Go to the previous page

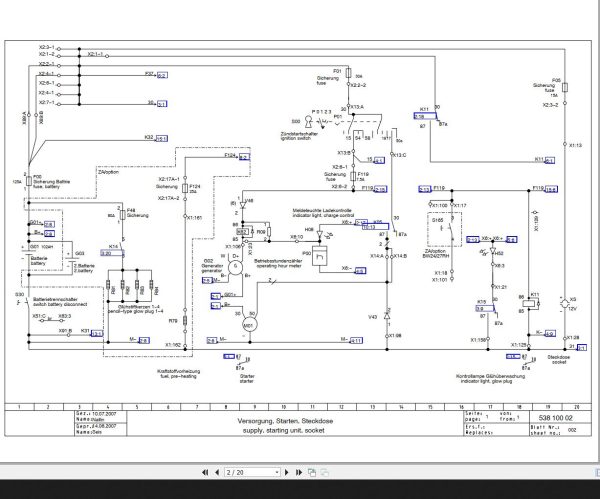[217, 472]
